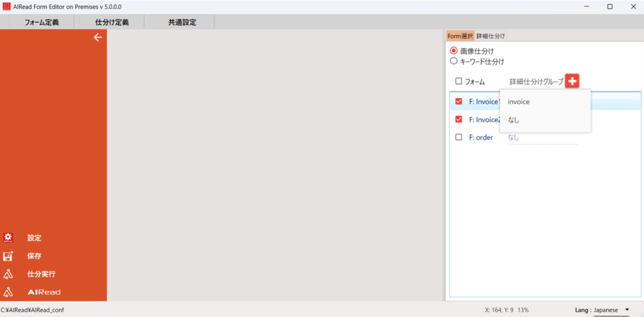Select the 画像仕分け radio button
The image size is (644, 317).
[453, 51]
